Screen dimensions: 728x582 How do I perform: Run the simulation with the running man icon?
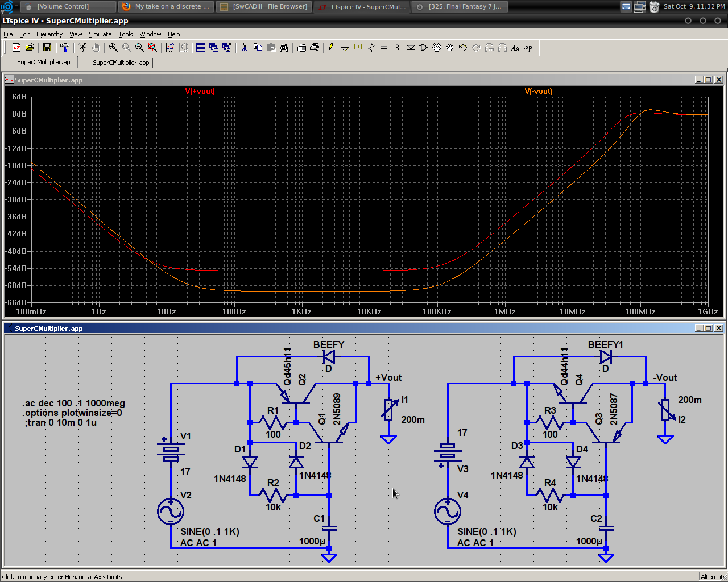[x=82, y=48]
